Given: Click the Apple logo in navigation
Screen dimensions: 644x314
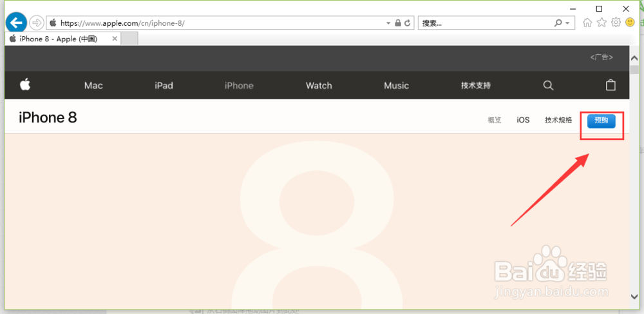Looking at the screenshot, I should pyautogui.click(x=25, y=84).
